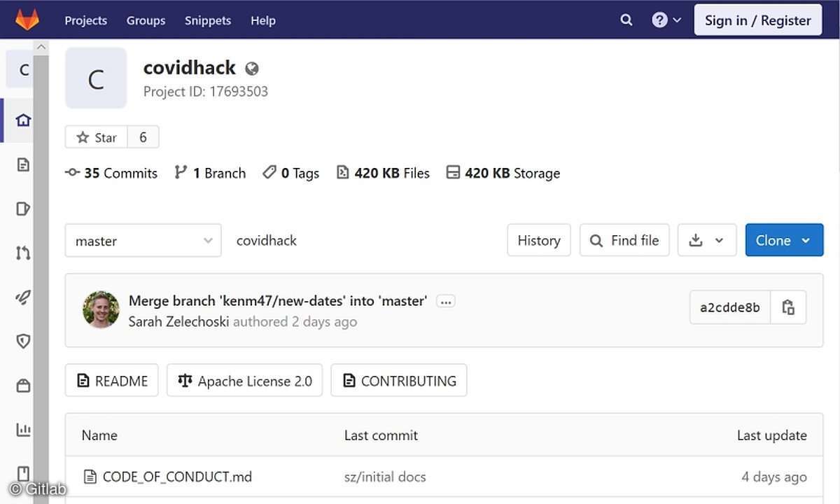
Task: Expand the Clone dropdown
Action: 784,240
